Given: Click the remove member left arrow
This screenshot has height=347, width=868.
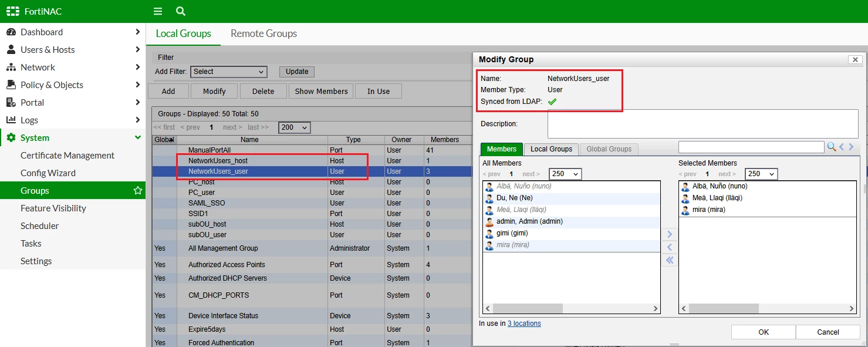Looking at the screenshot, I should (670, 247).
